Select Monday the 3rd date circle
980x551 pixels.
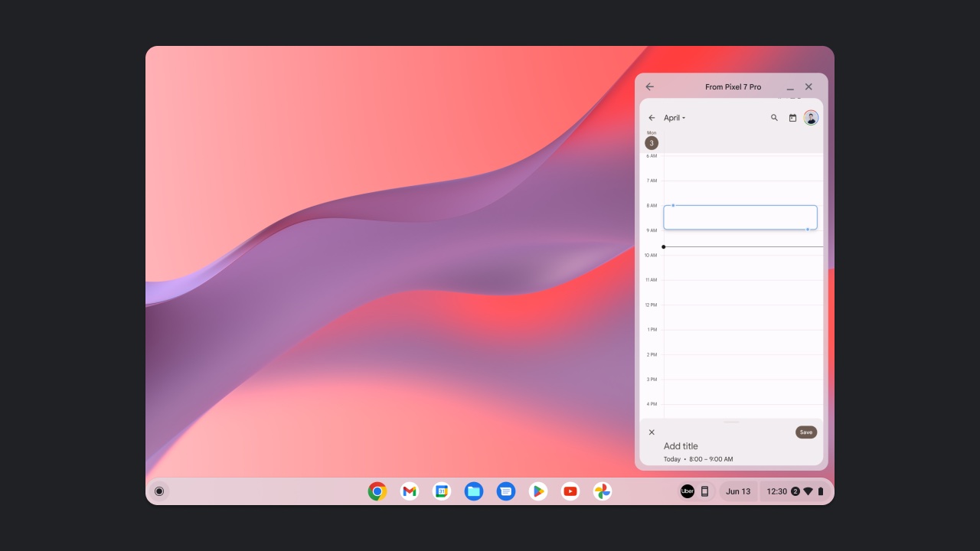(652, 142)
